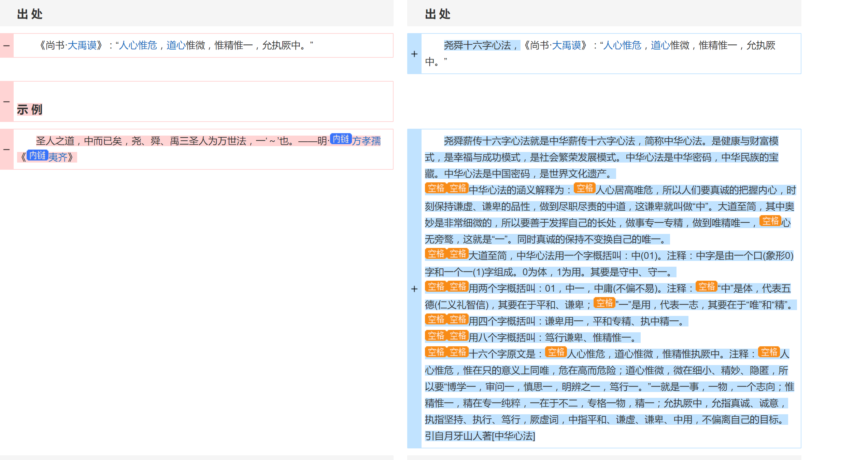Click first 空格 badge on 大道至简，中华心法 line

point(436,254)
